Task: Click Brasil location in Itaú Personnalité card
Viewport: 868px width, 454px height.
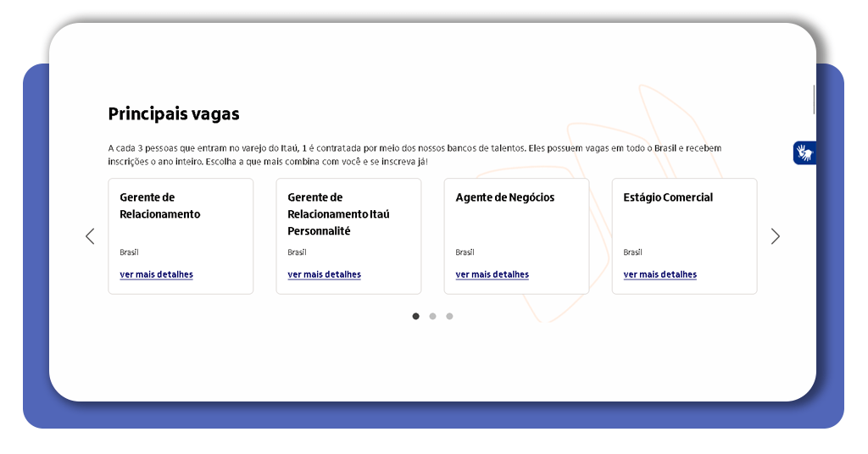Action: 297,252
